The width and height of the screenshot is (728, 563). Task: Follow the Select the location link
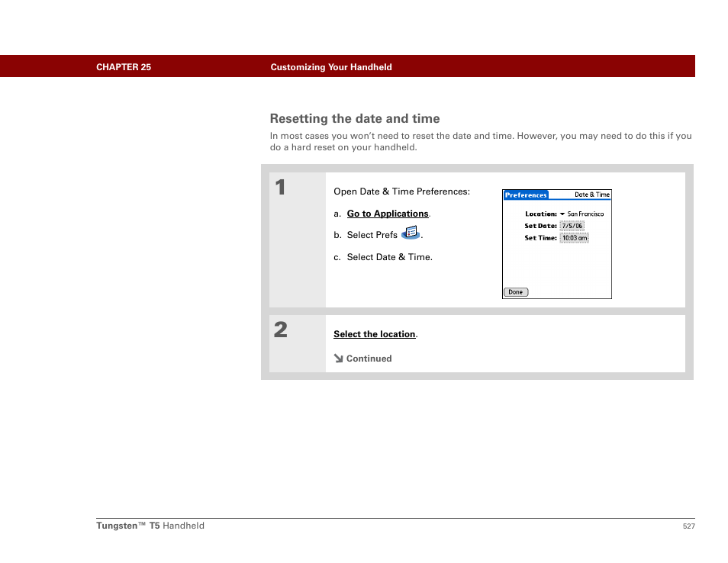[374, 334]
